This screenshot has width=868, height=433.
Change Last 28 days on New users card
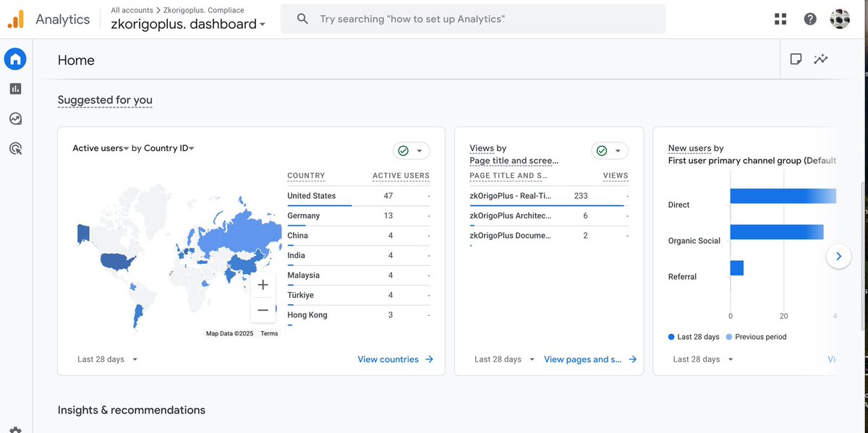(703, 359)
